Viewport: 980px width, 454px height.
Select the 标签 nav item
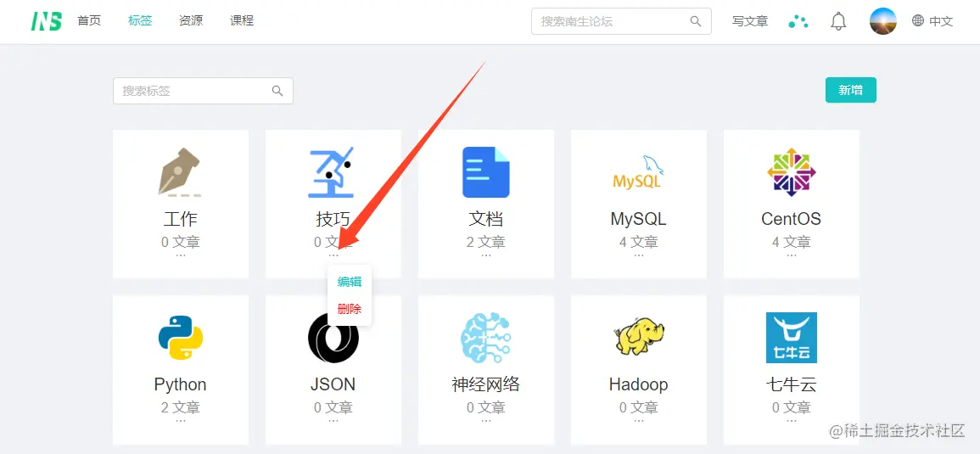click(140, 20)
